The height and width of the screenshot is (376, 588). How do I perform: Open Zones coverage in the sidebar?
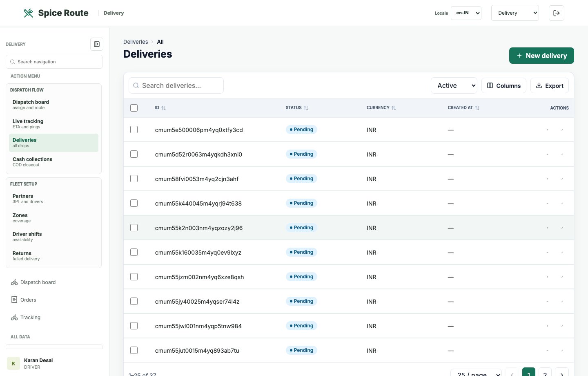[53, 218]
